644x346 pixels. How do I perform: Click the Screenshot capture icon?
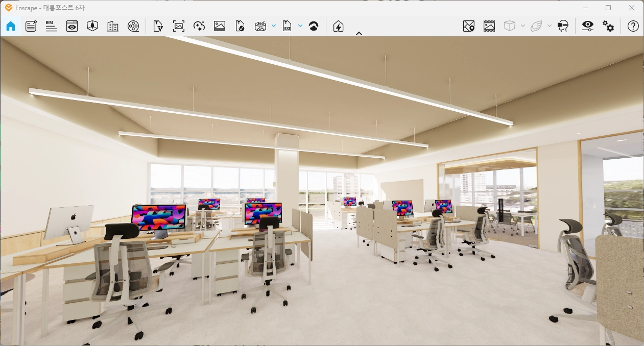(179, 26)
